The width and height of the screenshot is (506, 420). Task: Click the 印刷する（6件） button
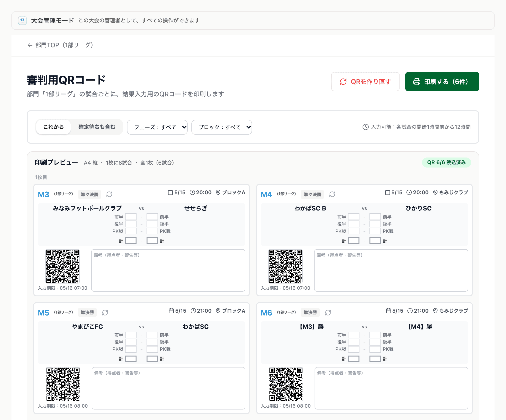coord(442,82)
